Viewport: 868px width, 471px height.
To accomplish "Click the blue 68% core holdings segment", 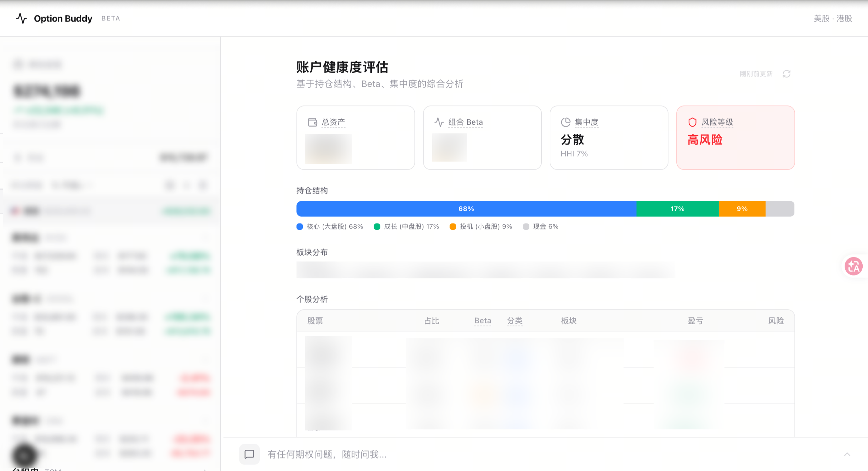I will point(466,209).
